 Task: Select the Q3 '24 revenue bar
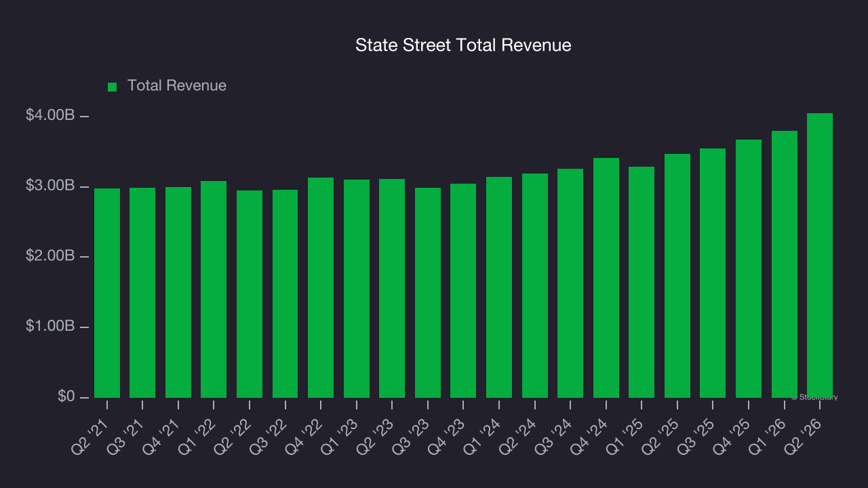(x=570, y=283)
